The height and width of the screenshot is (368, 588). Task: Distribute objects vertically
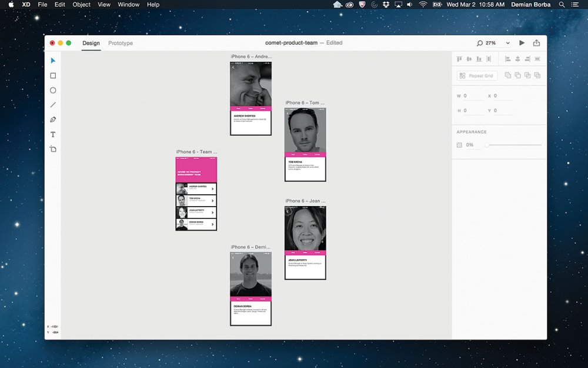tap(537, 59)
